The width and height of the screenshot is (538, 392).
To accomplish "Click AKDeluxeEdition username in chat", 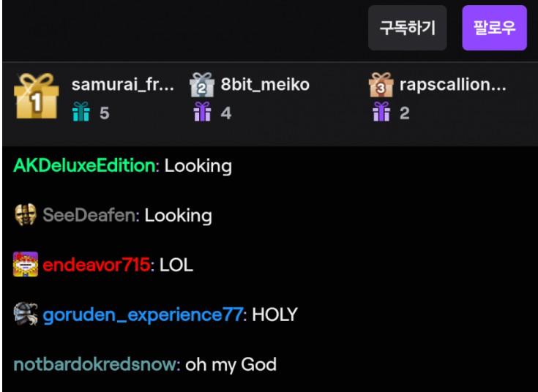I will [x=84, y=165].
